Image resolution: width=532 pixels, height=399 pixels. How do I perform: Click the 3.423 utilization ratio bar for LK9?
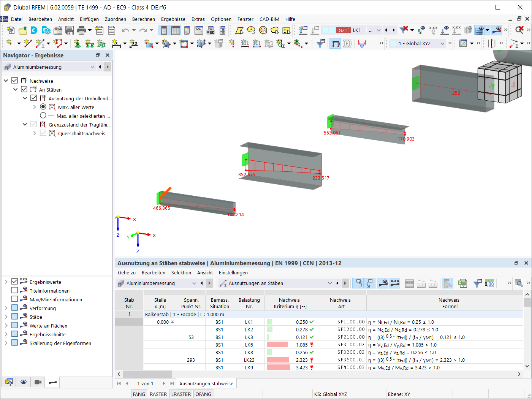(x=279, y=367)
